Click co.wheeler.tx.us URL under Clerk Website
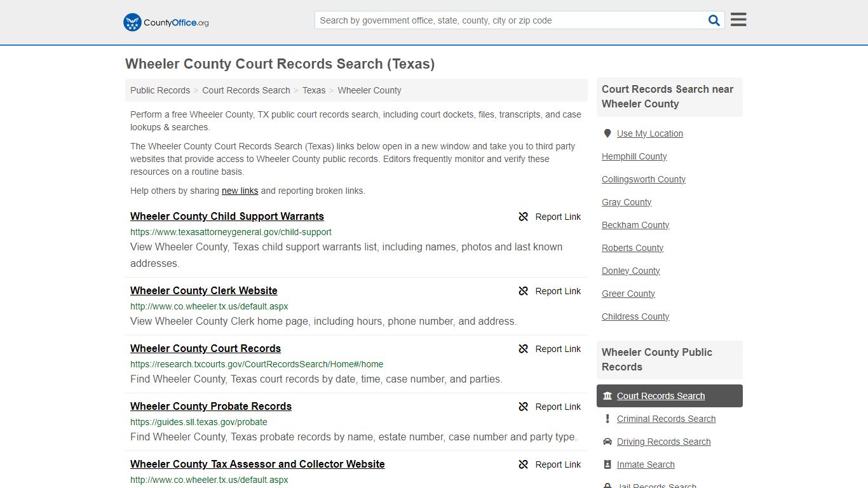The width and height of the screenshot is (868, 488). (209, 306)
